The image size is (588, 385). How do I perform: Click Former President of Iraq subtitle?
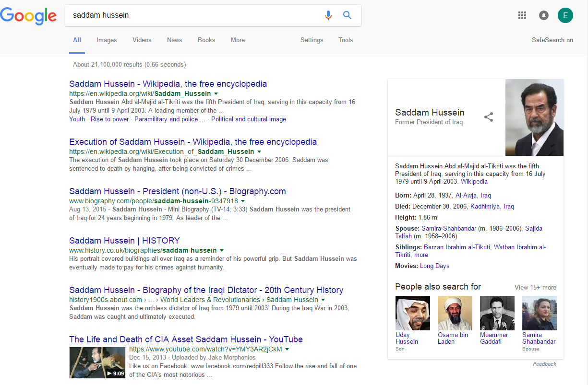[429, 122]
